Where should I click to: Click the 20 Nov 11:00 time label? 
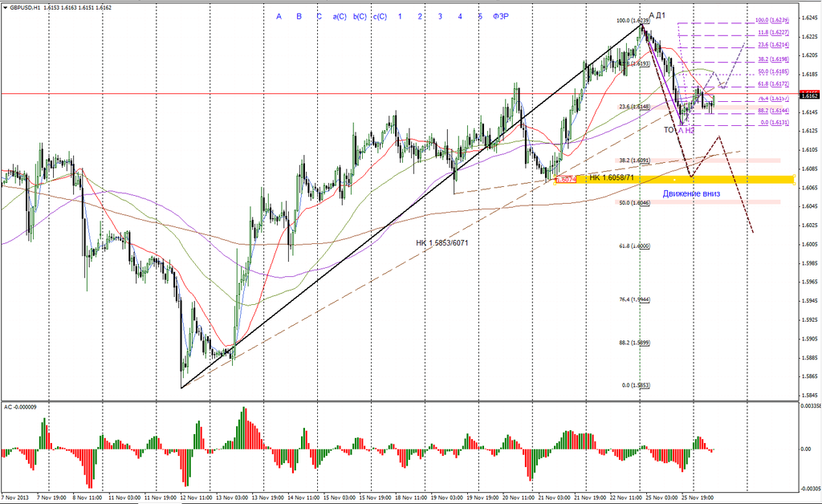[518, 497]
